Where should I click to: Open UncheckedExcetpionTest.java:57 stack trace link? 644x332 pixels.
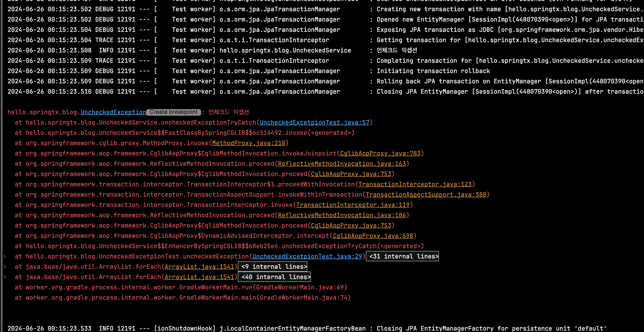[x=314, y=122]
